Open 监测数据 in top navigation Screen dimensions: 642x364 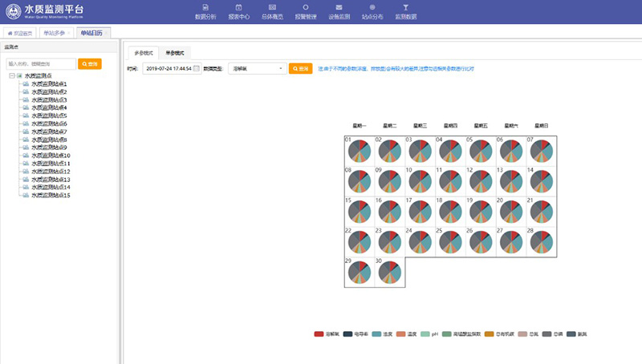(406, 11)
